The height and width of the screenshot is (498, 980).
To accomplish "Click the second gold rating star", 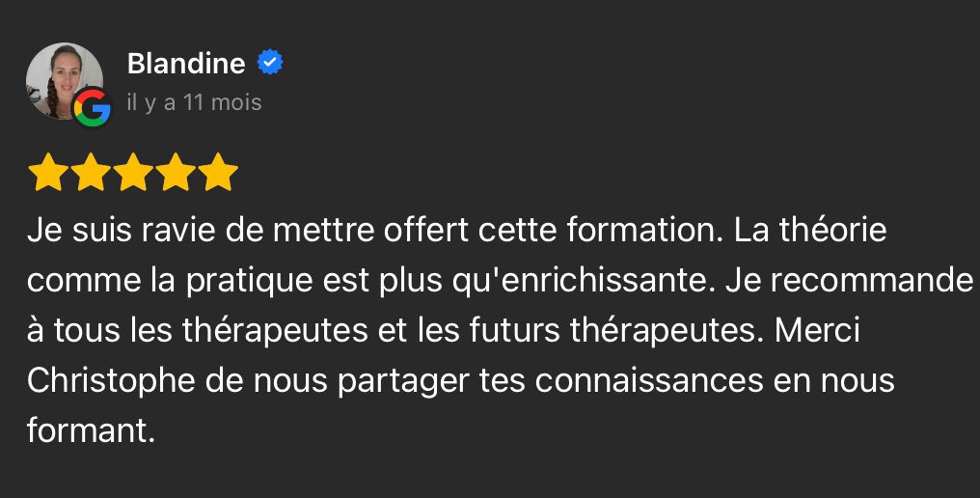I will pos(90,173).
